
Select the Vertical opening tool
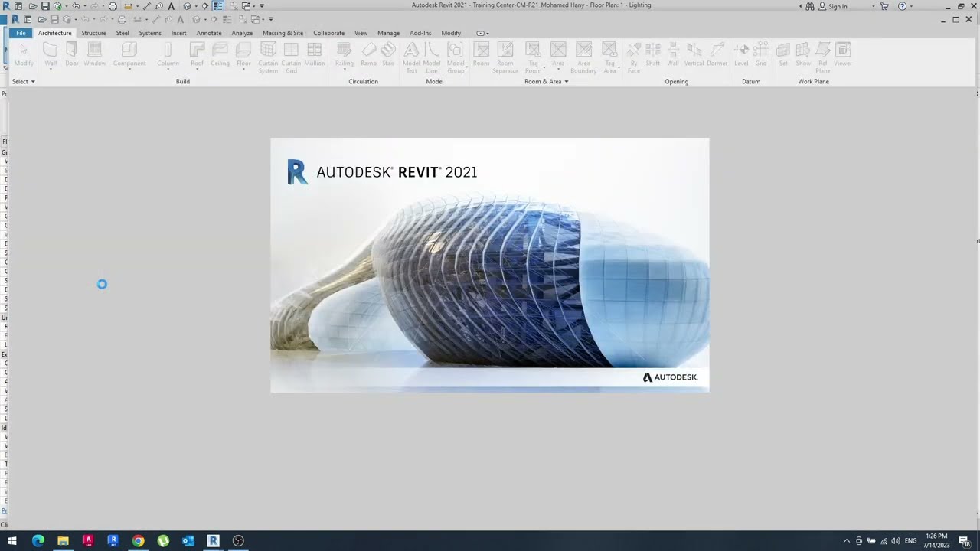[x=694, y=54]
